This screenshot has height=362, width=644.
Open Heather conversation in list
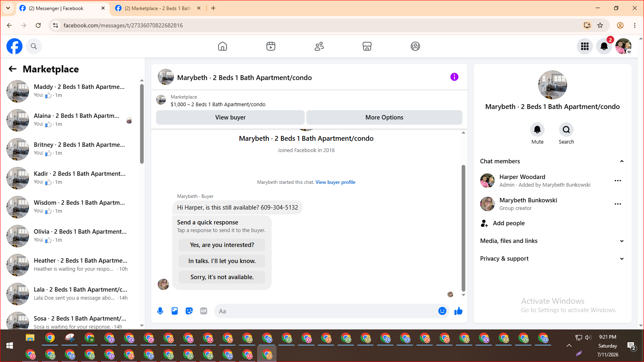point(70,265)
